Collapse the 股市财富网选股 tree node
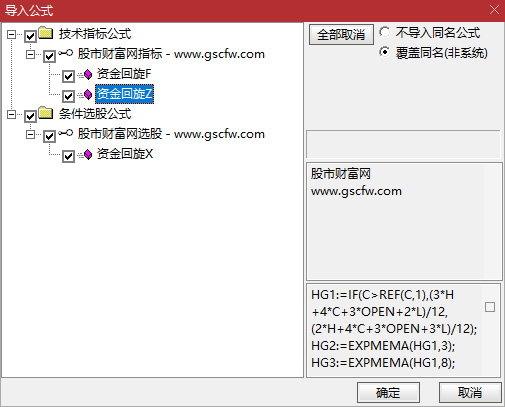Screen dimensions: 505x407 (x=30, y=134)
